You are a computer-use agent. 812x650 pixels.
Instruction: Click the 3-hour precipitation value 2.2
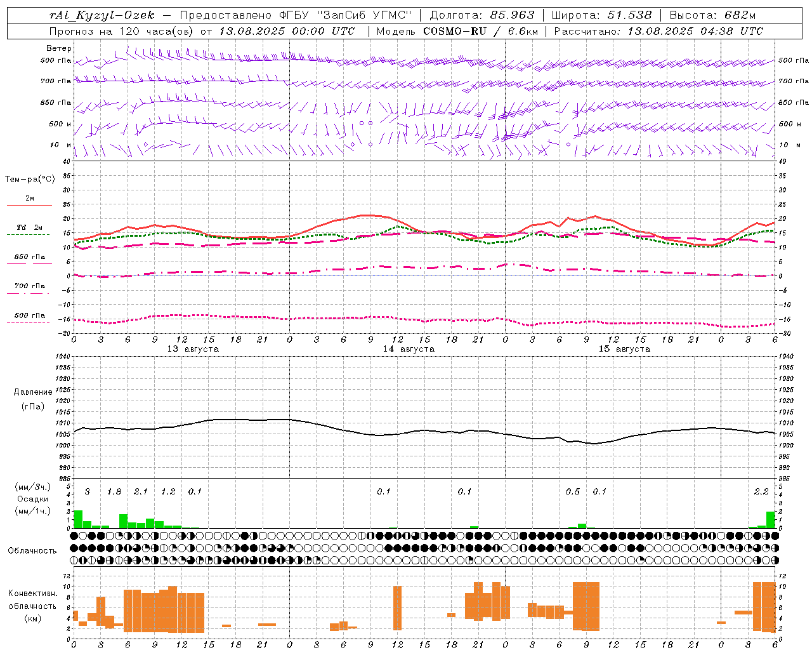point(761,492)
